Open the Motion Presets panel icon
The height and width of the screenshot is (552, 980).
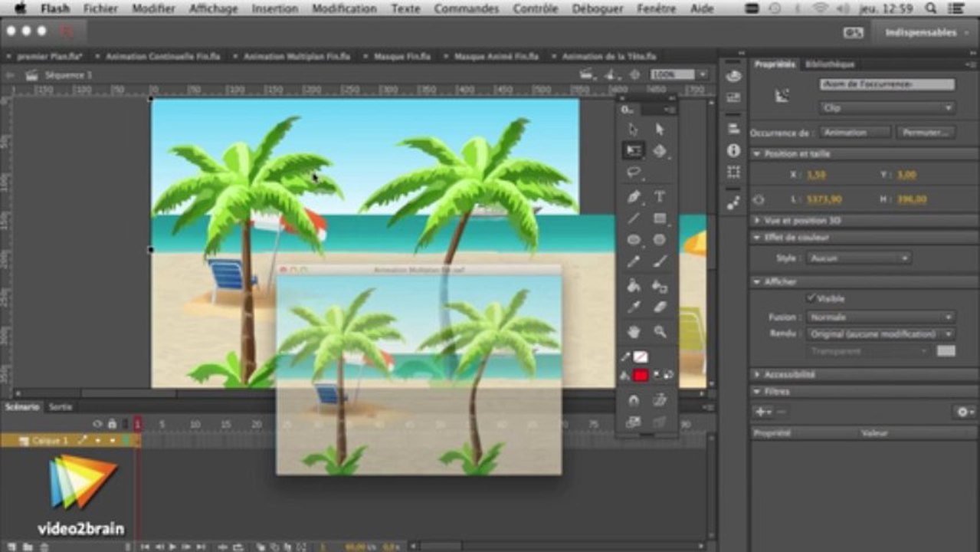click(x=733, y=202)
